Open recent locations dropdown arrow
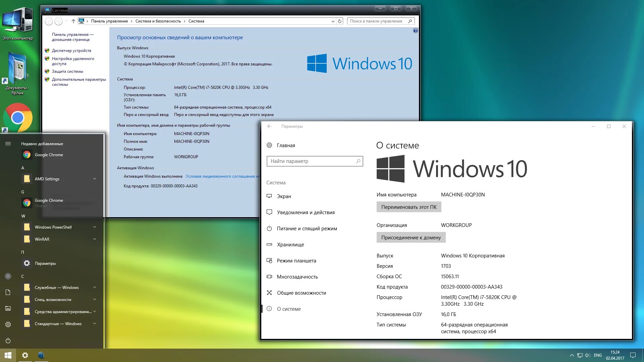This screenshot has width=644, height=362. [66, 21]
